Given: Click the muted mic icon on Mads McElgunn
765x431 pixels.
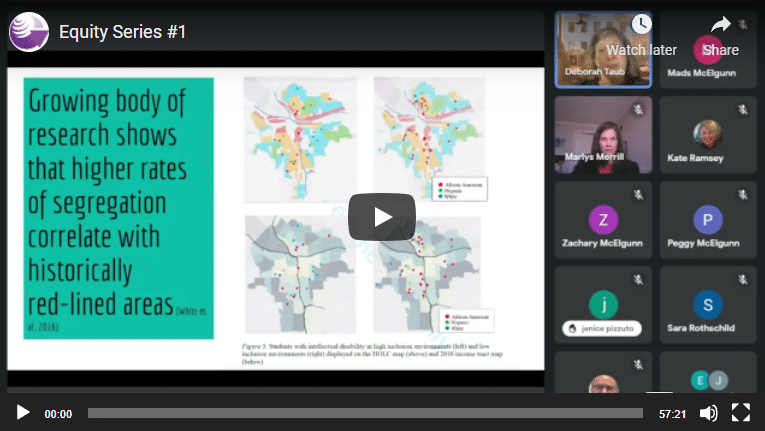Looking at the screenshot, I should (x=743, y=24).
